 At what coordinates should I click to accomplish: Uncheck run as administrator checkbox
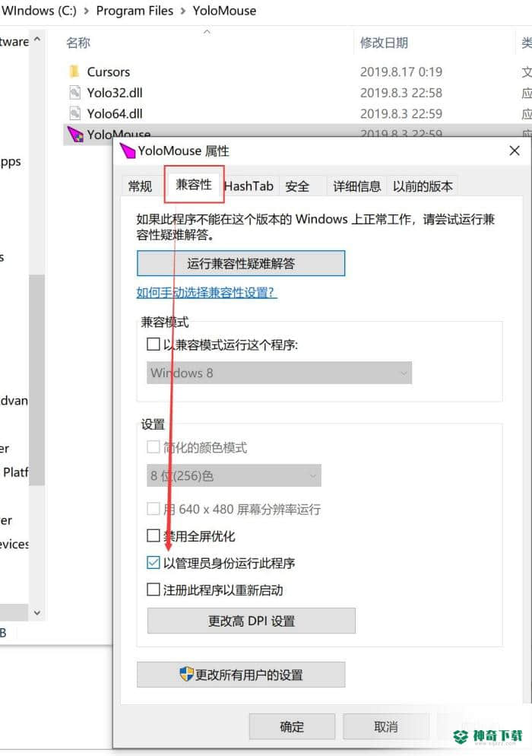(154, 563)
